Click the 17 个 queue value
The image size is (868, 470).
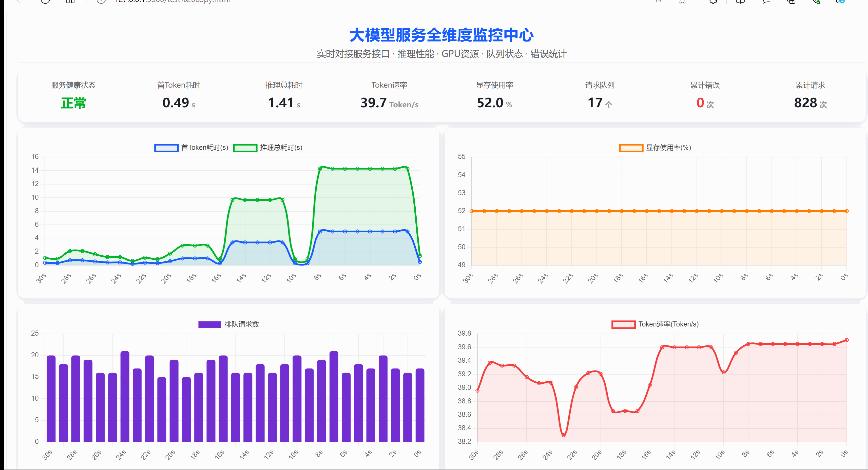click(600, 103)
